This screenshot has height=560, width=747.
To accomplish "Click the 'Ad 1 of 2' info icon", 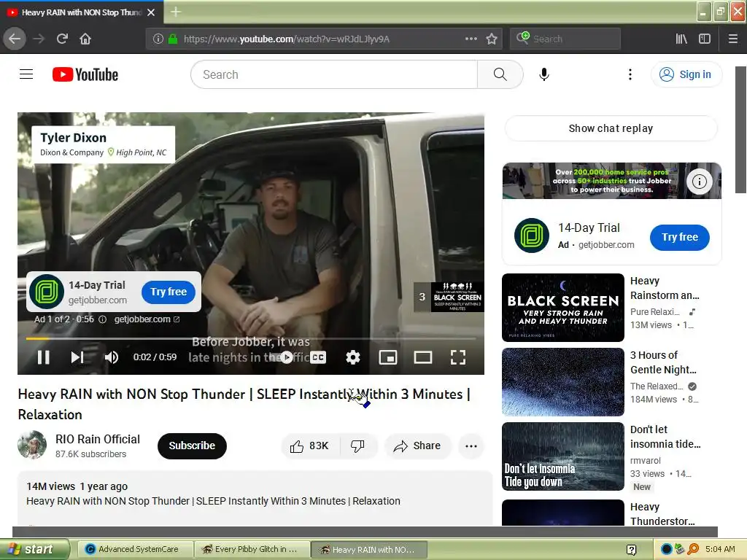I will 102,319.
